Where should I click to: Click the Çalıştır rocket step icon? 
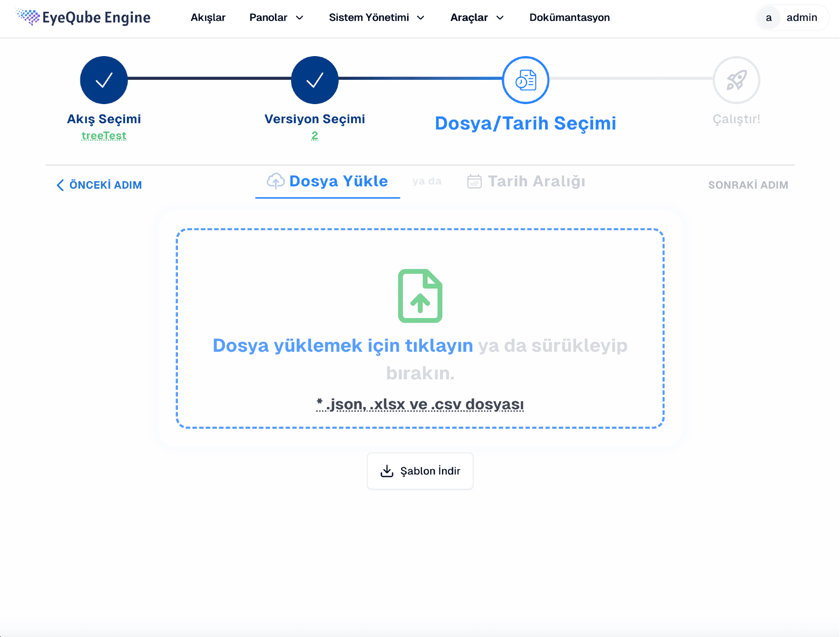coord(736,80)
